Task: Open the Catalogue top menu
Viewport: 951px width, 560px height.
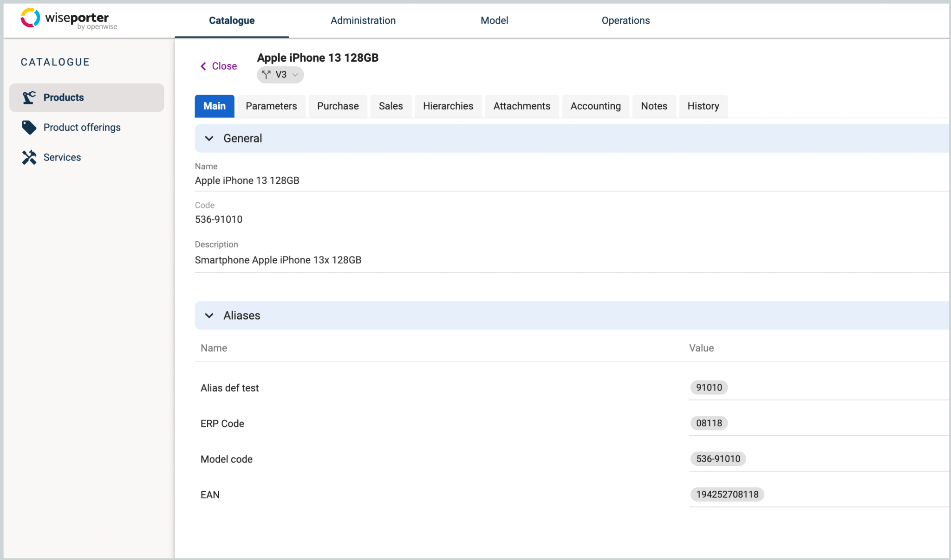Action: (232, 20)
